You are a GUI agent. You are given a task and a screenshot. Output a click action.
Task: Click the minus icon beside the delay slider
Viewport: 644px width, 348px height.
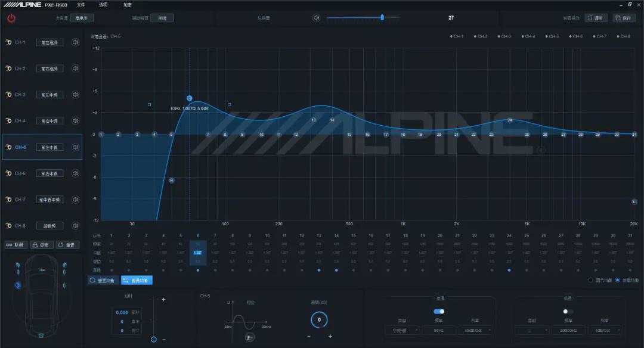coord(164,340)
